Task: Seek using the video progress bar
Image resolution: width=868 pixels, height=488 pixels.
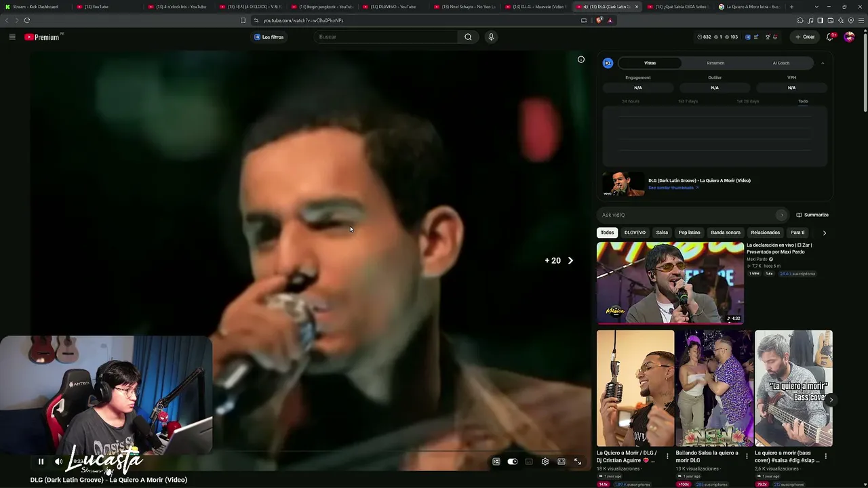Action: (309, 450)
